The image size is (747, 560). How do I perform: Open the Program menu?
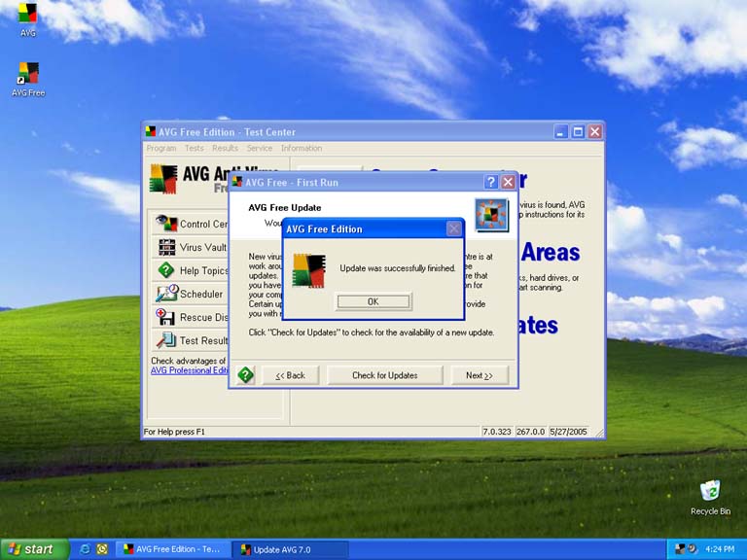pos(161,148)
